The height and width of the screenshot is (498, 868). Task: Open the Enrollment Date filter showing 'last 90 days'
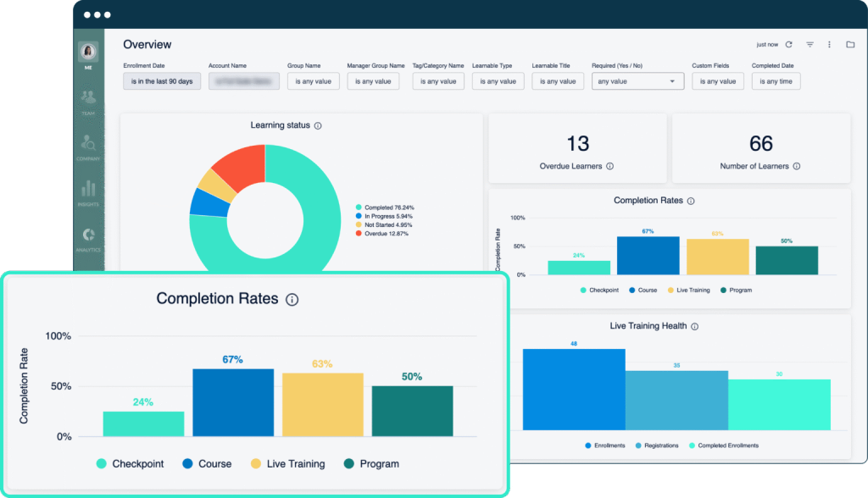(161, 80)
